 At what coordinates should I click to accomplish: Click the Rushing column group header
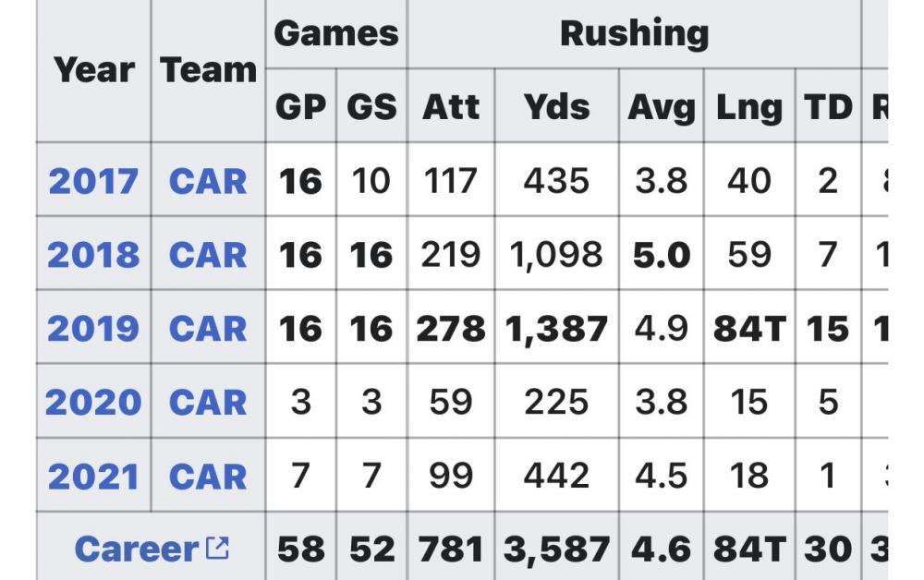pos(634,34)
